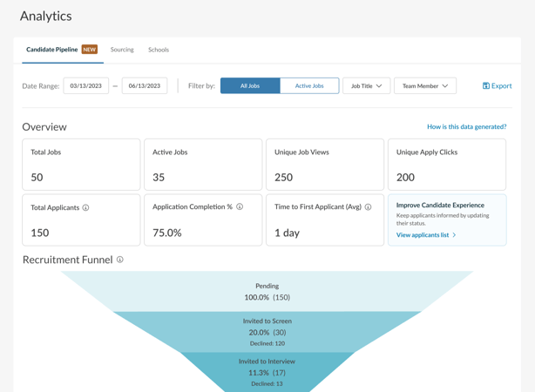Click the Pending funnel segment
Viewport: 535px width, 392px height.
(x=267, y=292)
